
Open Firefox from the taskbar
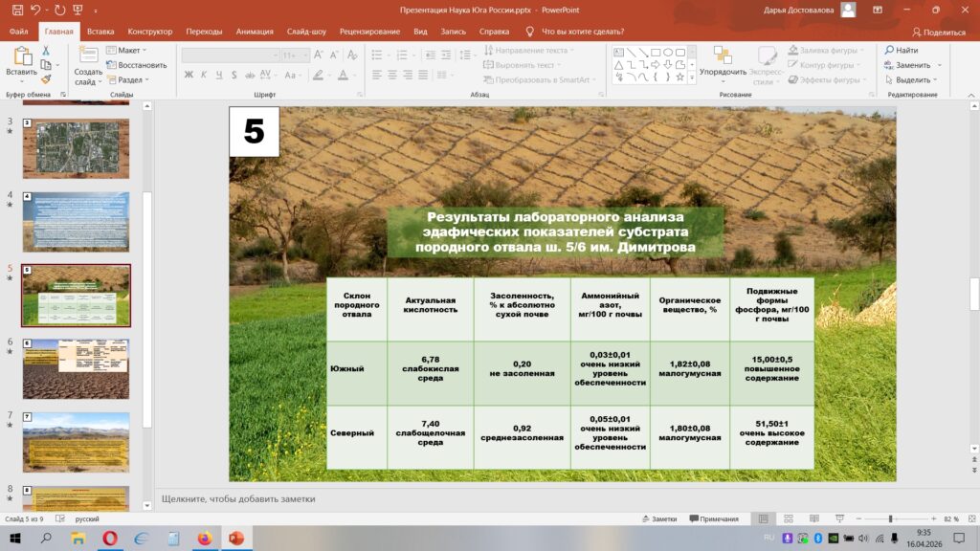[x=203, y=539]
